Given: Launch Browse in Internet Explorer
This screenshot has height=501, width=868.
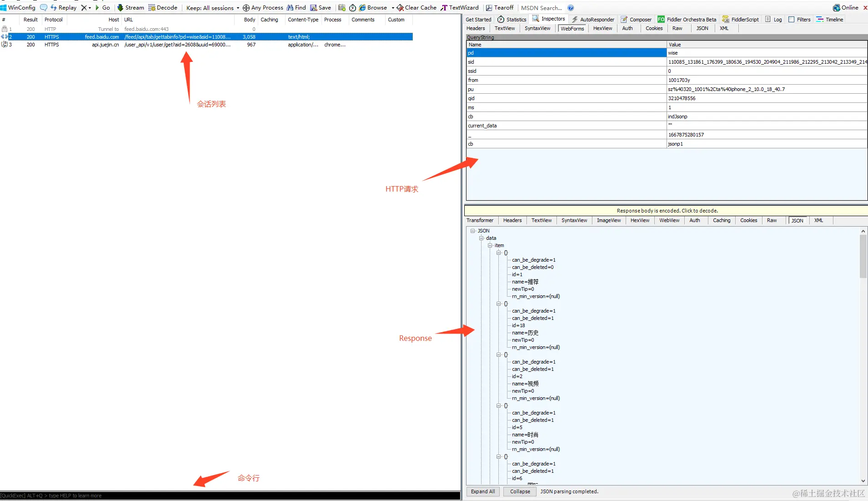Looking at the screenshot, I should pos(373,7).
